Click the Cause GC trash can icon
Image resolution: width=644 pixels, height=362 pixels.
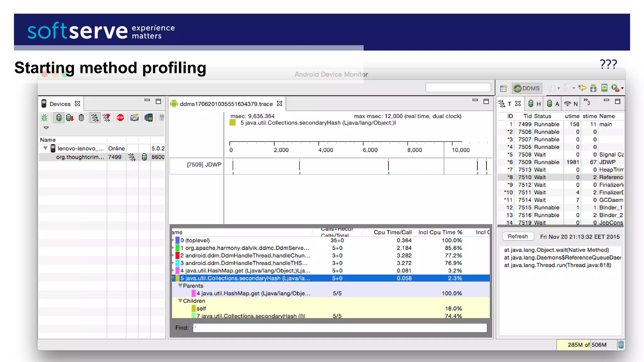coord(81,118)
